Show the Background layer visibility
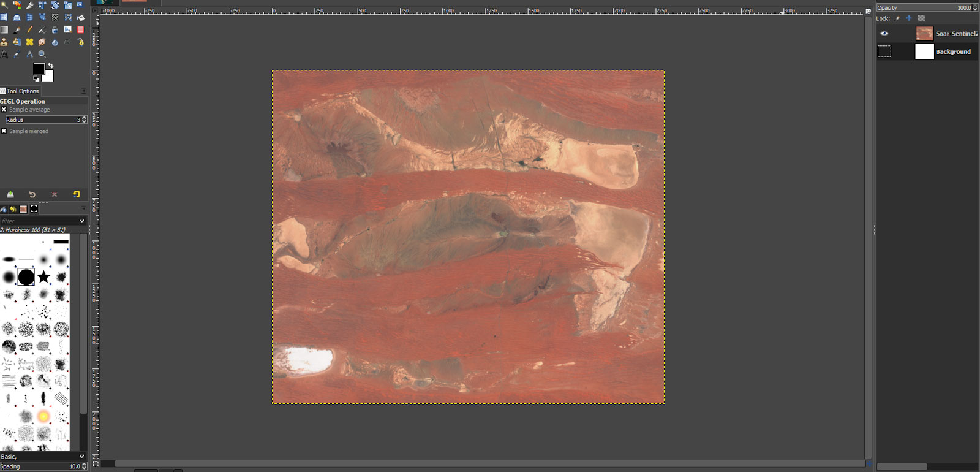 coord(884,51)
